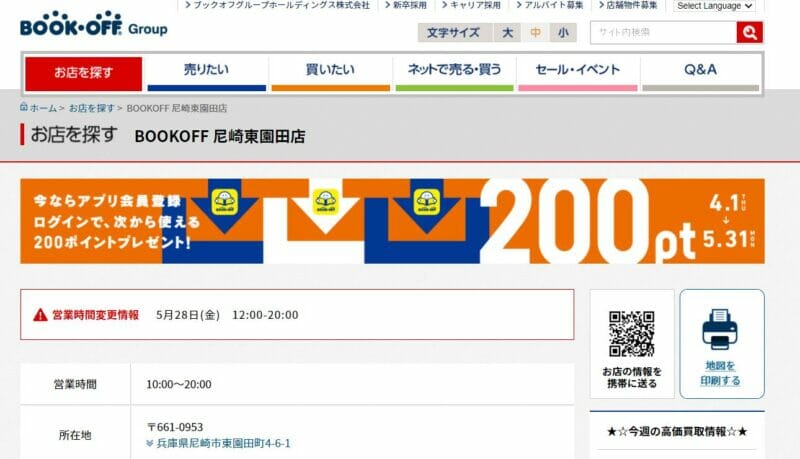Set text size to 大 (large)
The image size is (800, 459).
click(507, 33)
